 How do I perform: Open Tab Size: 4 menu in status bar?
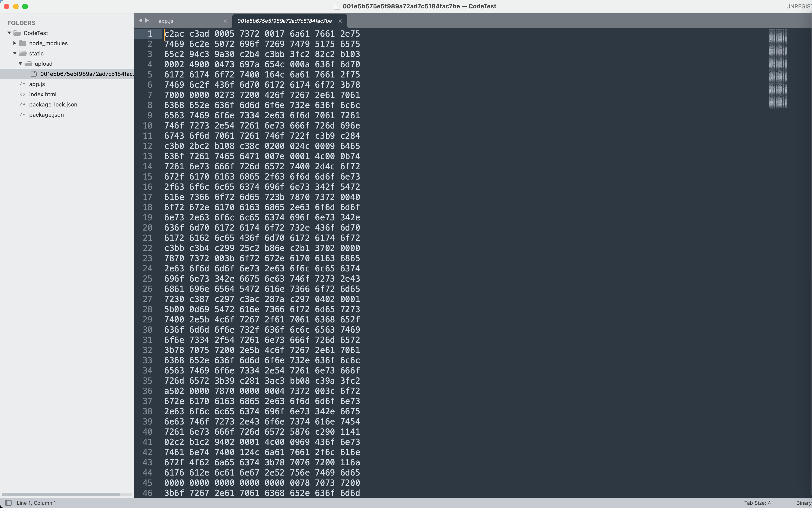pyautogui.click(x=757, y=503)
